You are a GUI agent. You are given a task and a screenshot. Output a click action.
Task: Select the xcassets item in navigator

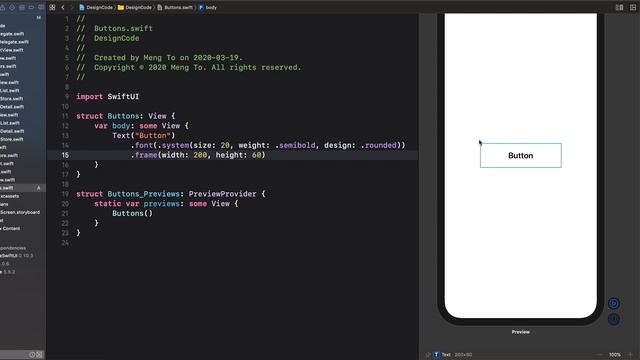click(10, 196)
